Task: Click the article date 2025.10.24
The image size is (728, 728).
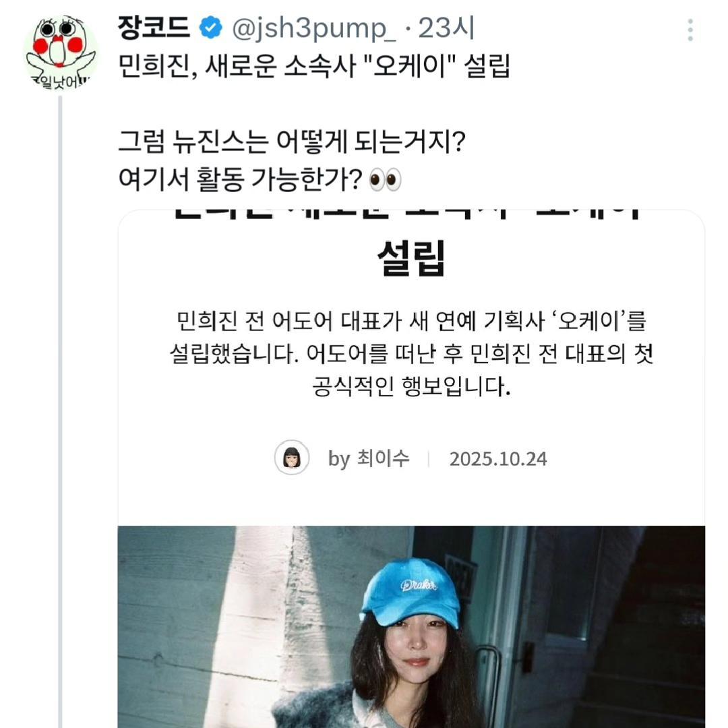Action: tap(497, 459)
